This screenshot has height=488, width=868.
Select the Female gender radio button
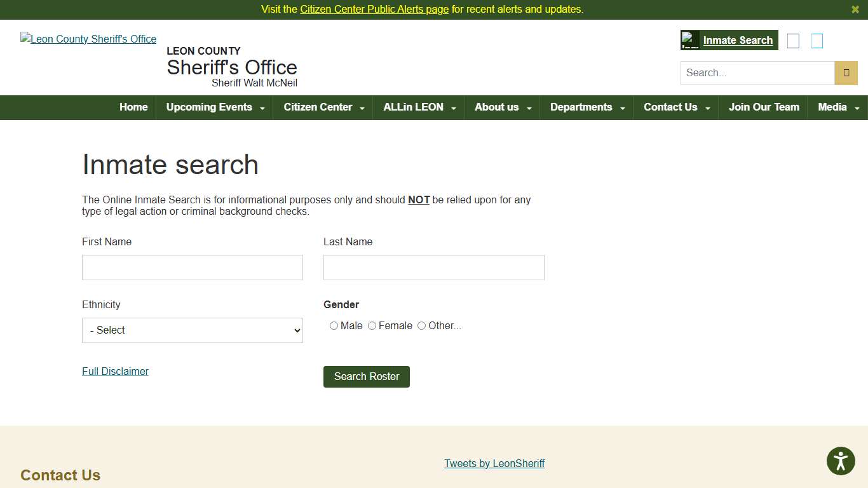pyautogui.click(x=372, y=325)
